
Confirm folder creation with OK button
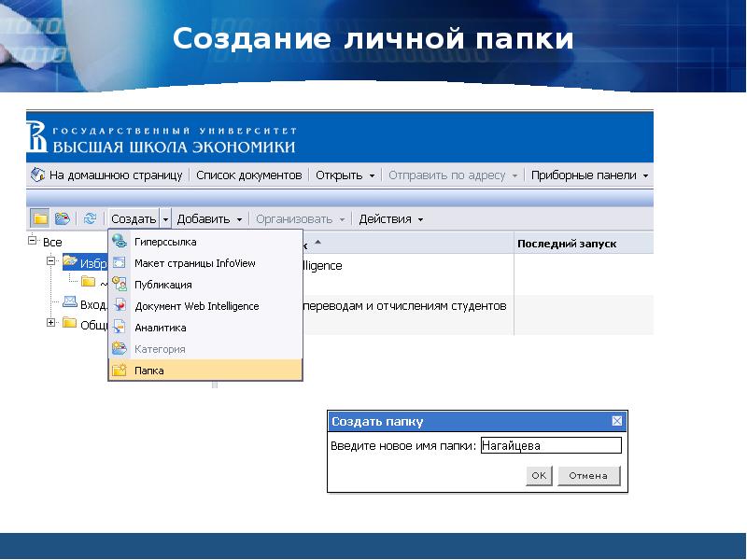pos(539,475)
